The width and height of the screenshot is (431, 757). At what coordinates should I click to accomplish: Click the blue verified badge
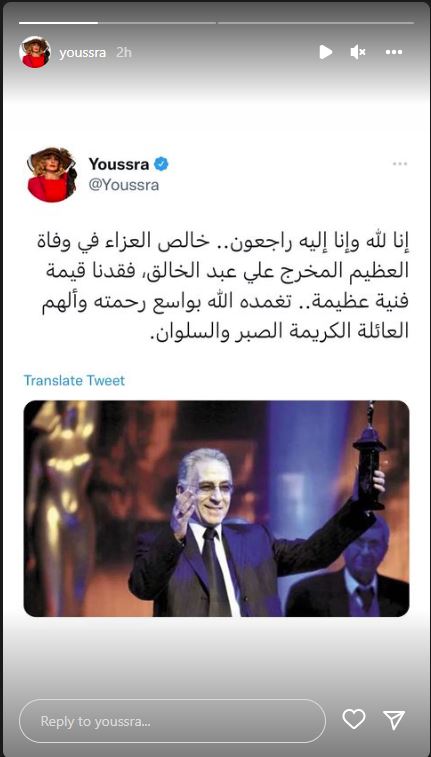click(x=161, y=164)
